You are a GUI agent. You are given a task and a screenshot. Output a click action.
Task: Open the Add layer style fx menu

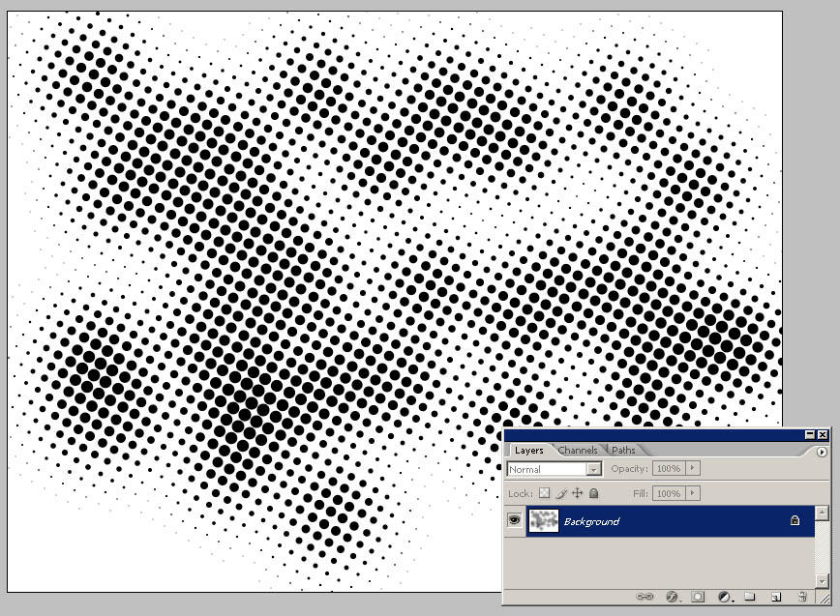pos(672,597)
